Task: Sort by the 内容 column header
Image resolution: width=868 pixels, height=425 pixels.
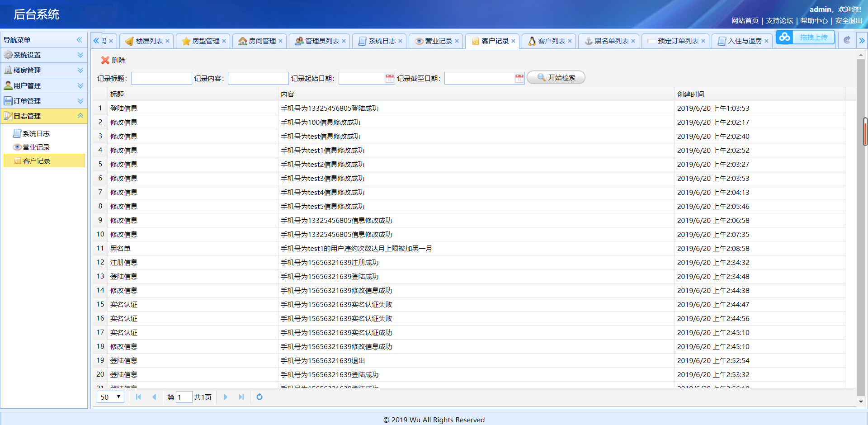Action: [x=476, y=94]
